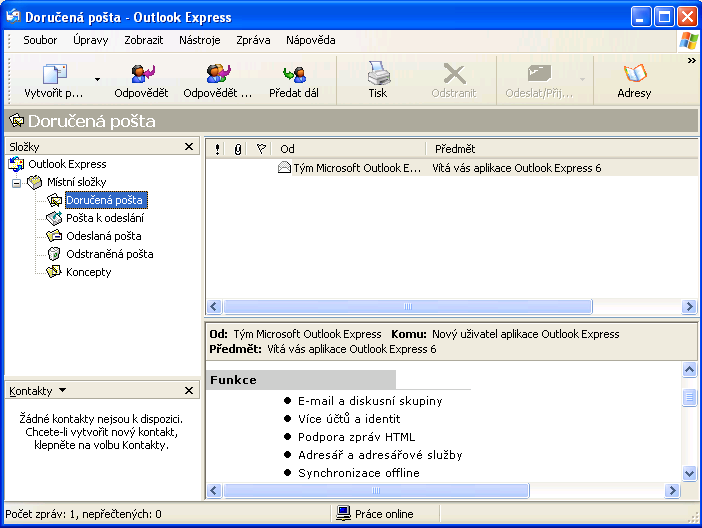Select the Pošta k odeslání folder
Viewport: 702px width, 528px height.
(x=105, y=218)
